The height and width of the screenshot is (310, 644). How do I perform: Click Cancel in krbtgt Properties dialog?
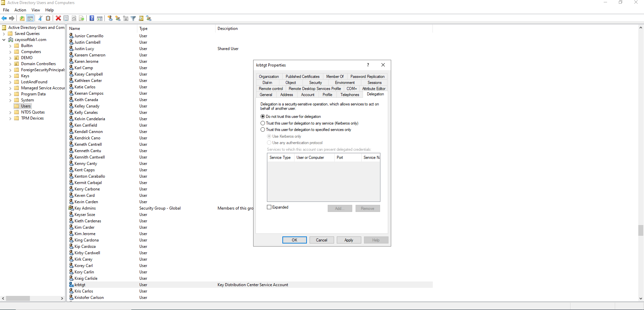point(321,240)
